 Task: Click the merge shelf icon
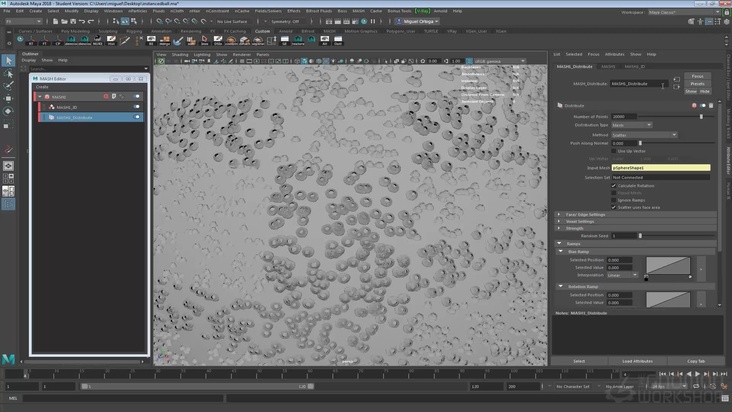(x=164, y=41)
